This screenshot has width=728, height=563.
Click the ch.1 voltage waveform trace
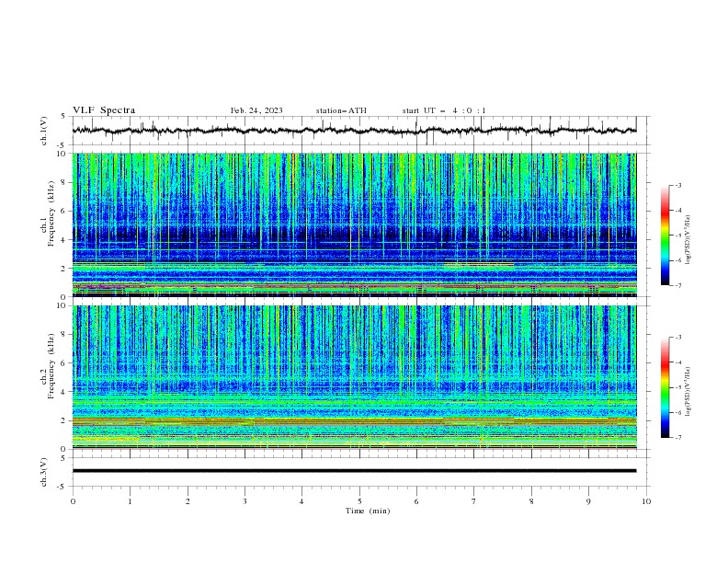click(x=354, y=131)
